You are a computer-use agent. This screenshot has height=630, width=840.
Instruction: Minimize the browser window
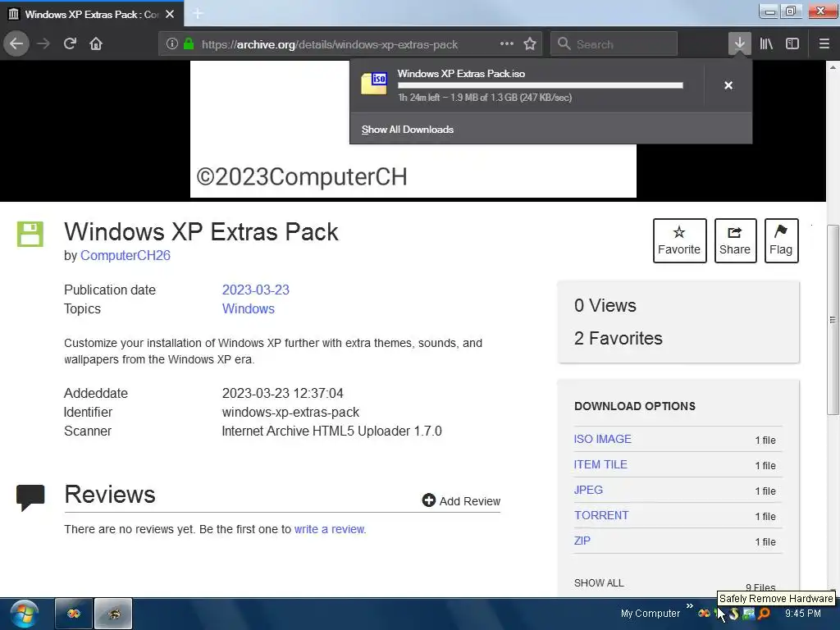tap(769, 11)
